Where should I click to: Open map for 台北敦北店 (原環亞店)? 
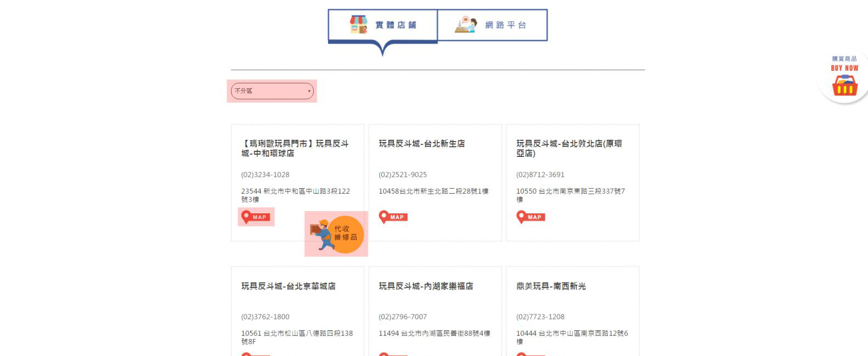point(531,217)
